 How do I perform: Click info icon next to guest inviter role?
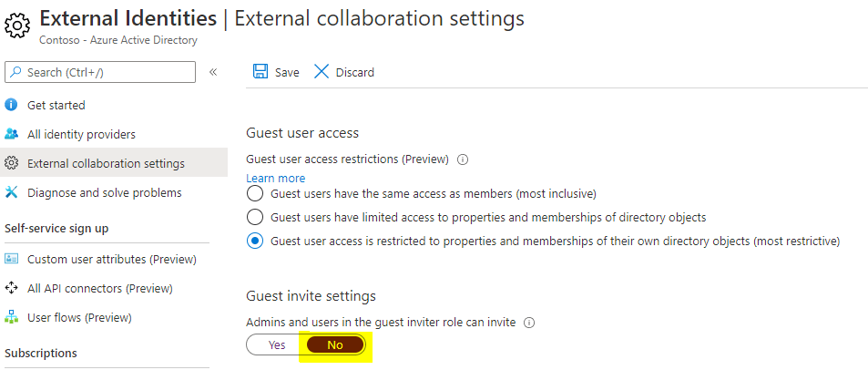pyautogui.click(x=529, y=323)
